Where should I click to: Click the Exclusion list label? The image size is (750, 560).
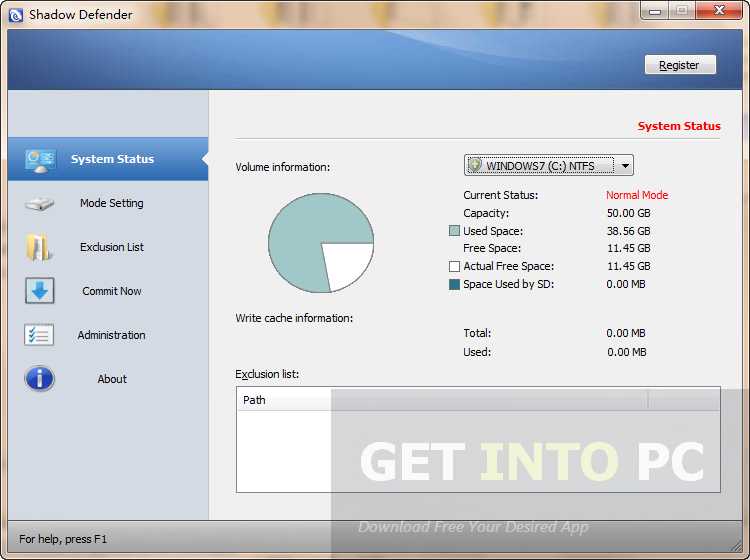pyautogui.click(x=267, y=374)
